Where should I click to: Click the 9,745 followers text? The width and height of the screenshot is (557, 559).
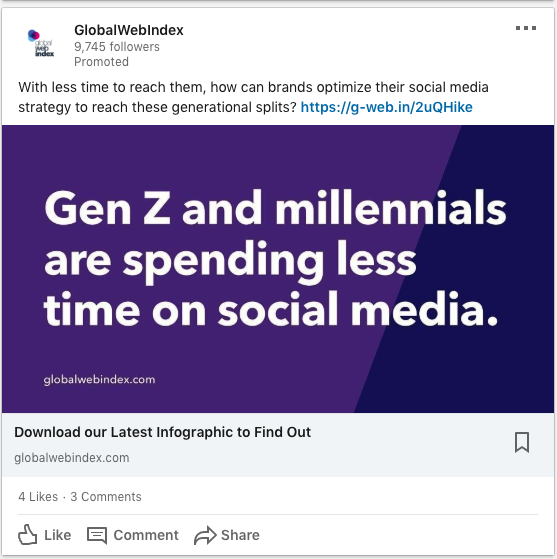coord(117,47)
